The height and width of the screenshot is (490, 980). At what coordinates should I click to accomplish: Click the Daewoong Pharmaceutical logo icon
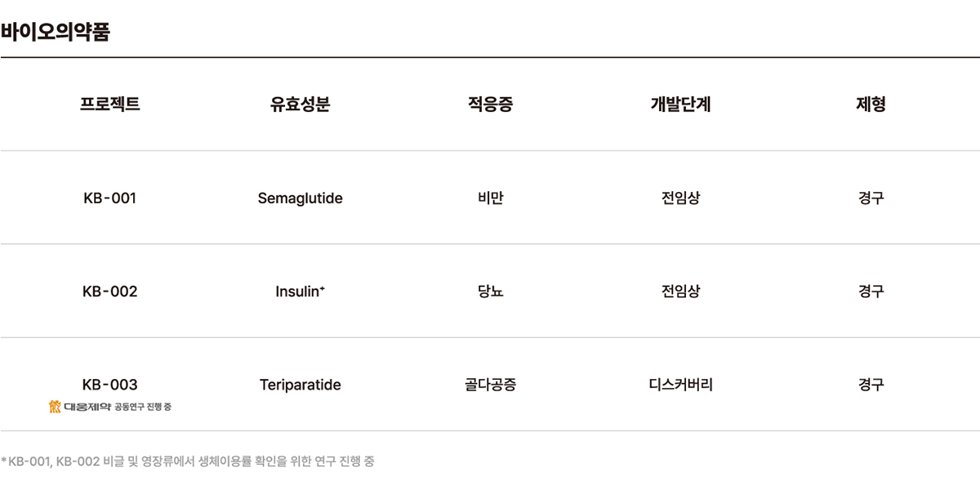55,406
